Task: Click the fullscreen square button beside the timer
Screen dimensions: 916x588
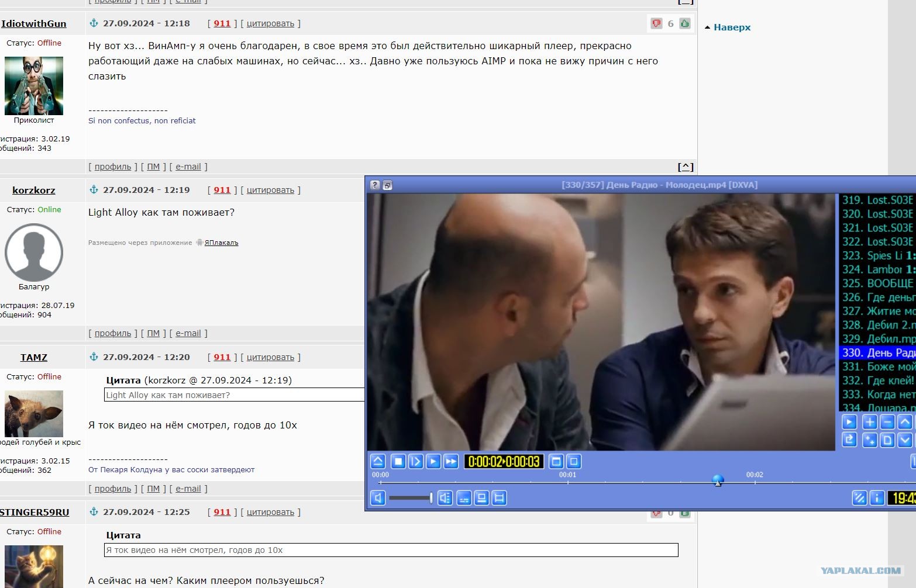Action: click(574, 461)
